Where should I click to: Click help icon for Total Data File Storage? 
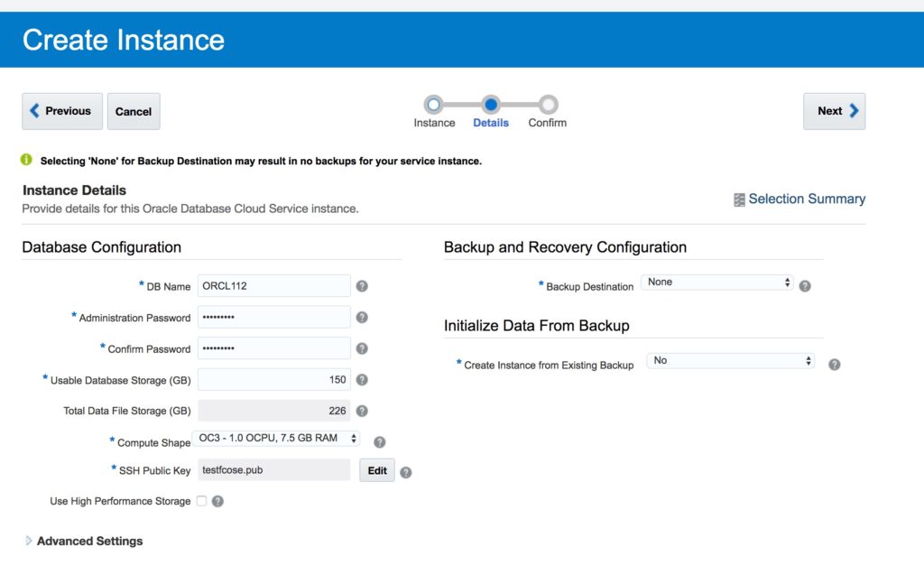coord(362,411)
